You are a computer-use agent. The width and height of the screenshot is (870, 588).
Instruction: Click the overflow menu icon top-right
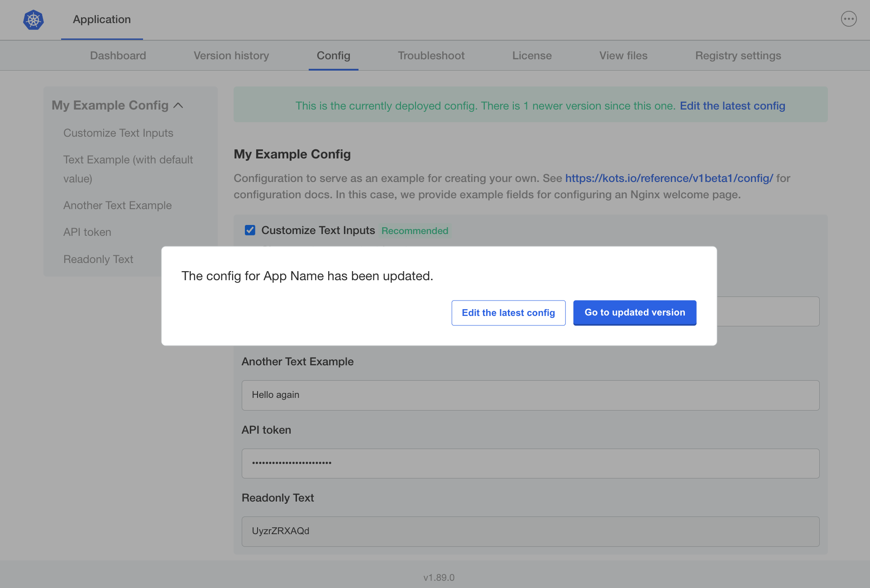[849, 19]
